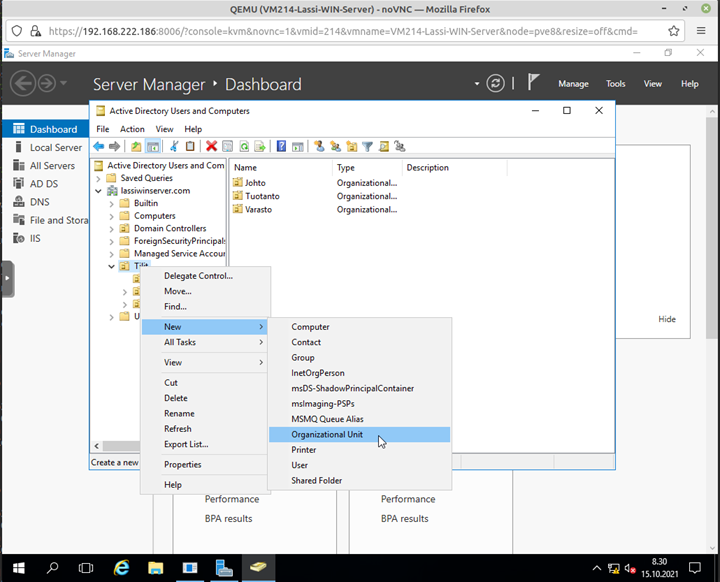Click the blue Help question mark icon

pos(281,147)
